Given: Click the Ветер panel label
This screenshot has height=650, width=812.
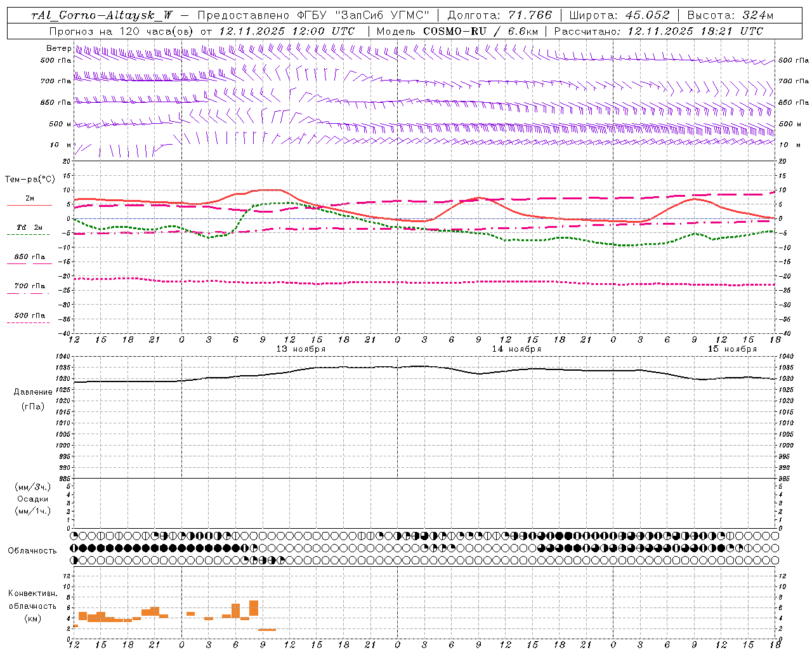Looking at the screenshot, I should [58, 48].
